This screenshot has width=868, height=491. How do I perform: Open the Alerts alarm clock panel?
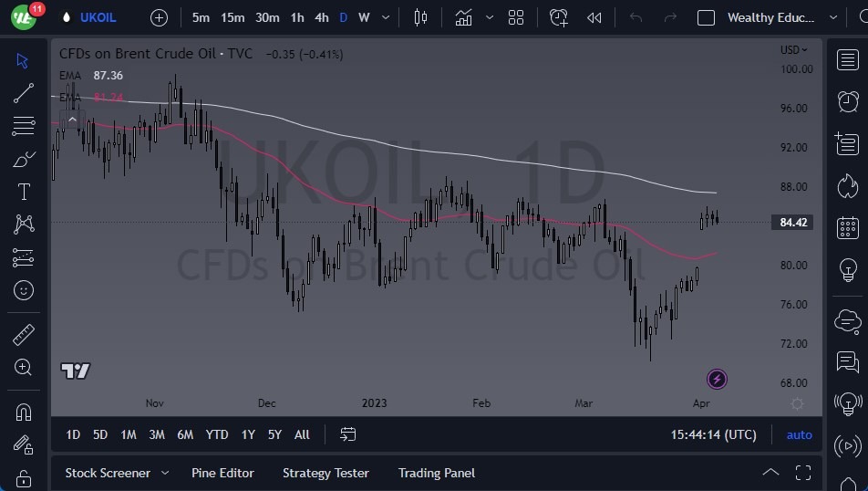click(847, 100)
